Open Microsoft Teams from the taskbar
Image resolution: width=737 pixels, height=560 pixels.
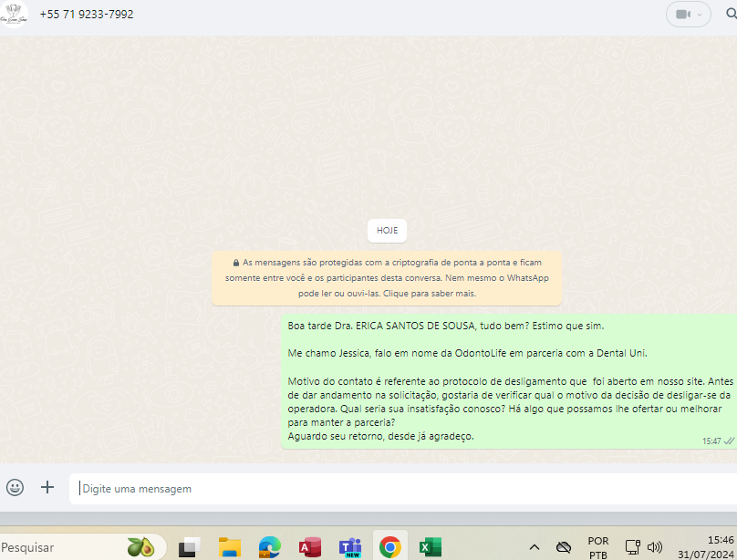[350, 547]
